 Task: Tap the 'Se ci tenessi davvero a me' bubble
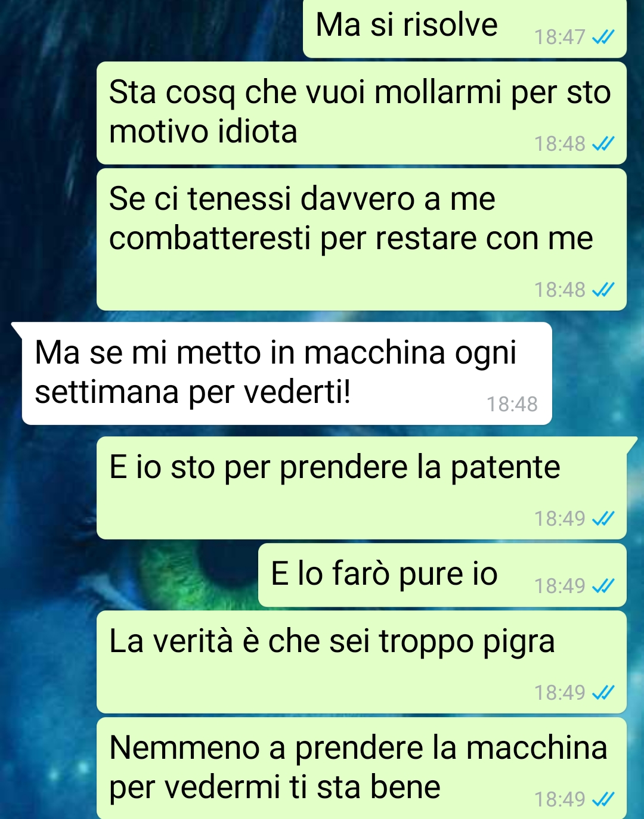click(x=361, y=240)
